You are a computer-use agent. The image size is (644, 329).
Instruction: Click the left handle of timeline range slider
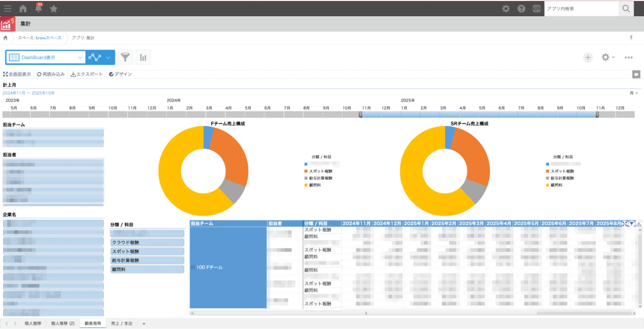click(360, 115)
